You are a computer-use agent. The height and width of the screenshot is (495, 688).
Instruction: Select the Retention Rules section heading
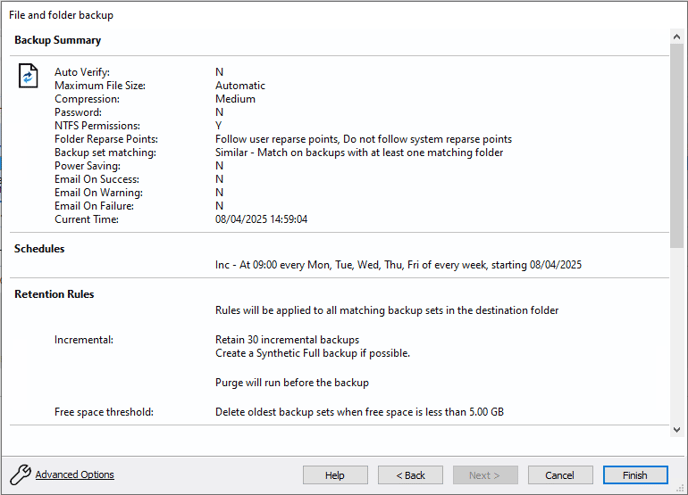point(54,294)
